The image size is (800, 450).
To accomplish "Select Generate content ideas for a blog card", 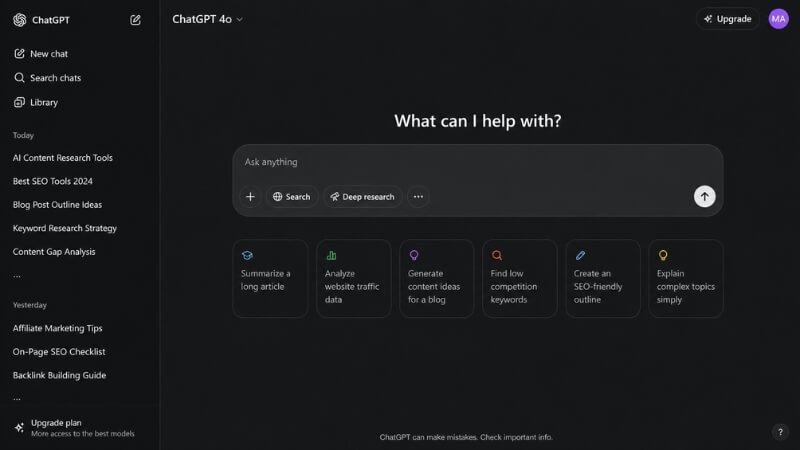I will pos(437,279).
